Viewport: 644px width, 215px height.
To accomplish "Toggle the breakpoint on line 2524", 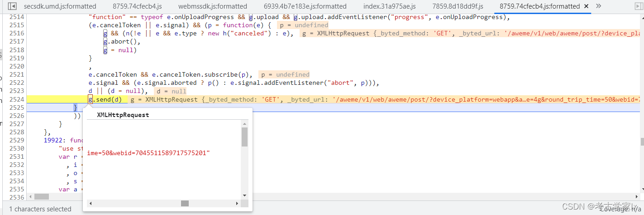I will tap(17, 99).
